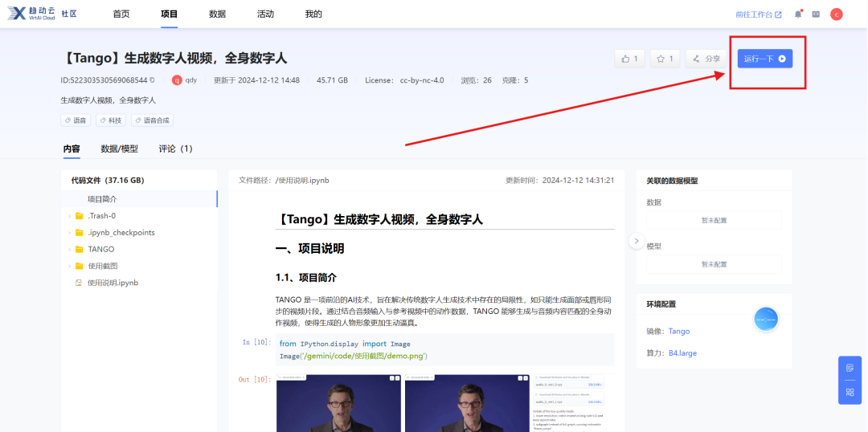Select the .ipynb_checkpoints folder row
This screenshot has width=868, height=432.
point(140,233)
